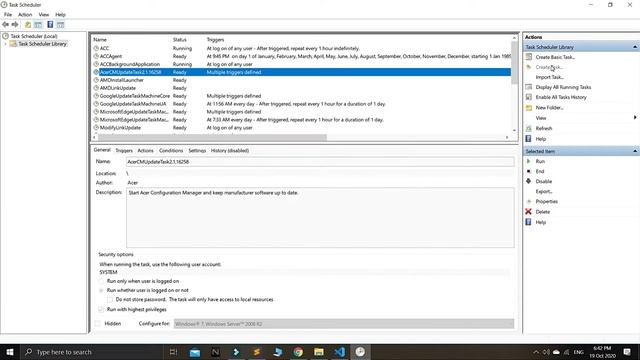
Task: Collapse the Selected Item actions section
Action: click(x=635, y=151)
